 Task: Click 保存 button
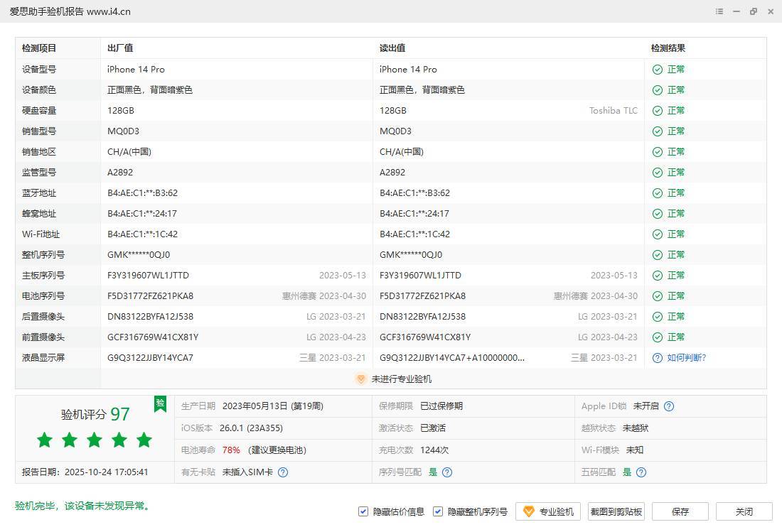[680, 511]
